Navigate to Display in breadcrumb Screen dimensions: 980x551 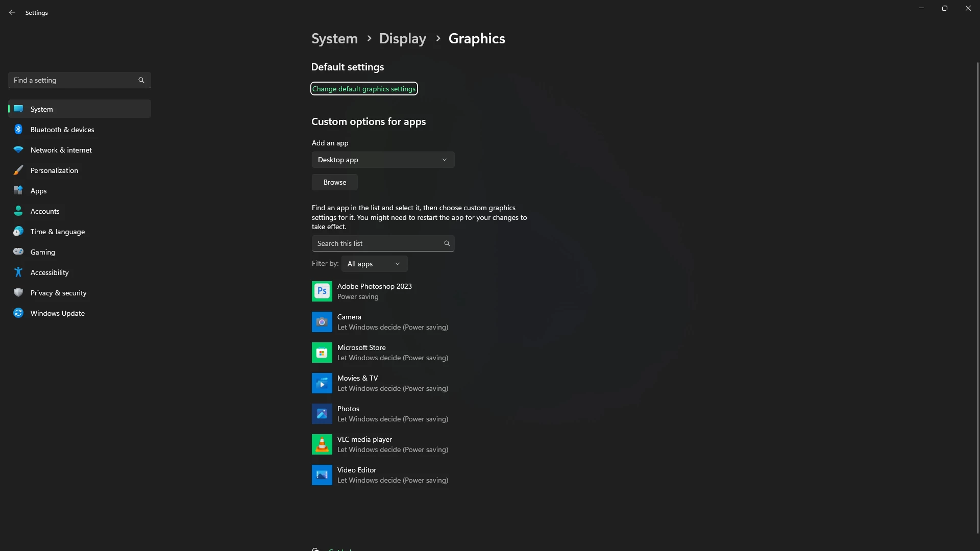pos(402,39)
